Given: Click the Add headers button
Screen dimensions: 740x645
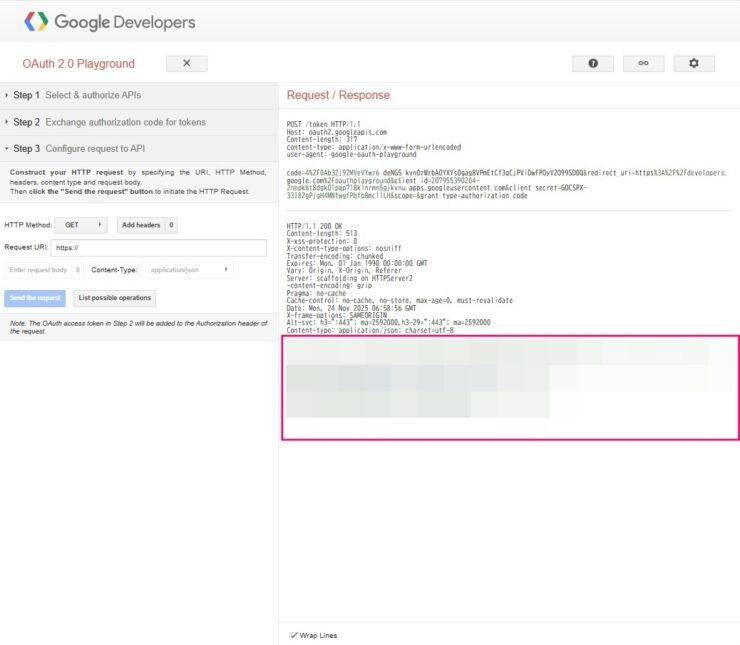Looking at the screenshot, I should (141, 225).
